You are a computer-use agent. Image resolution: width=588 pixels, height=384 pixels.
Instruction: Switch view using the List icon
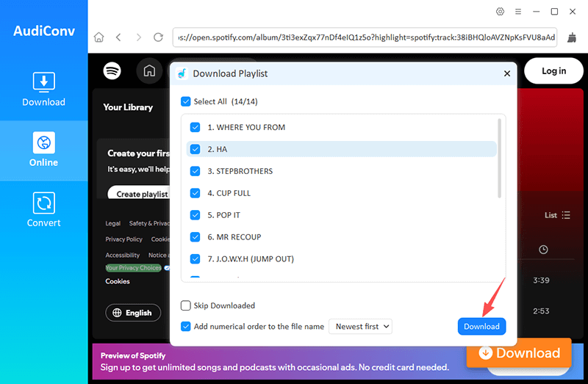tap(557, 215)
